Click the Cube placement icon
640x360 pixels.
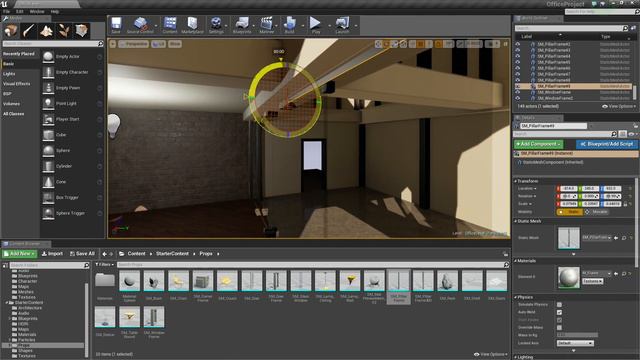click(48, 135)
